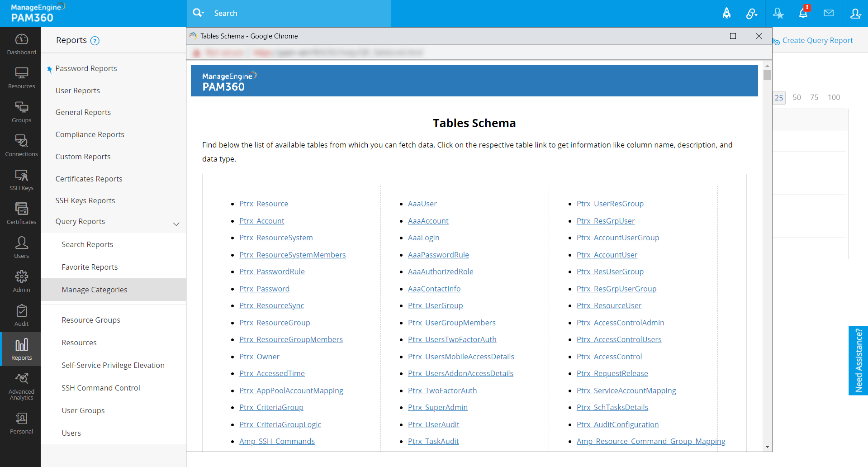Click the popup scrollbar down arrow
The image size is (868, 467).
tap(767, 447)
